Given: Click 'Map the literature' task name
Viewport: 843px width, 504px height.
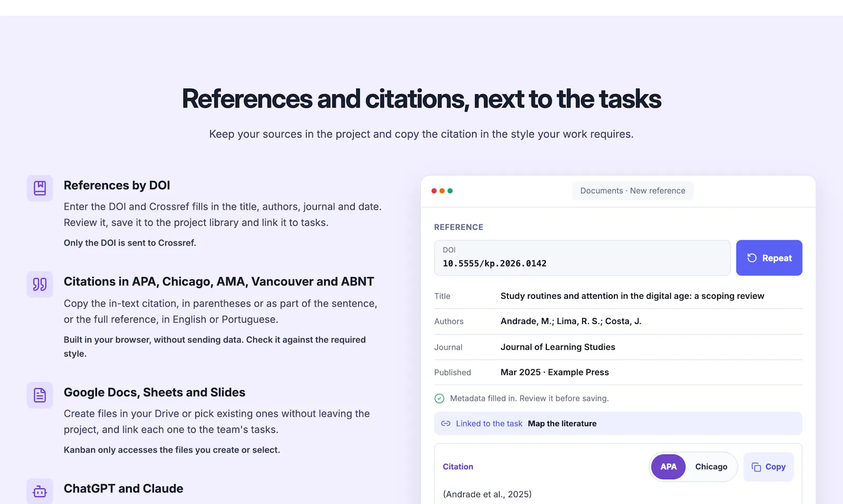Looking at the screenshot, I should tap(562, 423).
